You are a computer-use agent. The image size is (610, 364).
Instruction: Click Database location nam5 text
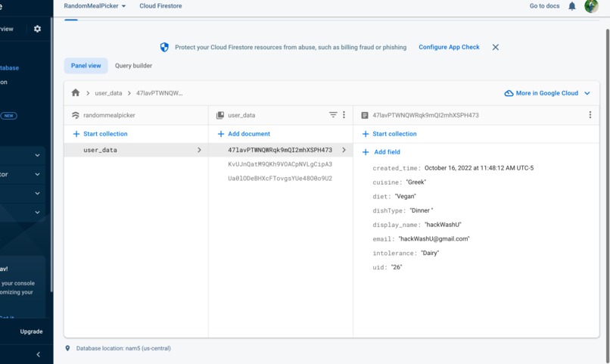(x=123, y=348)
